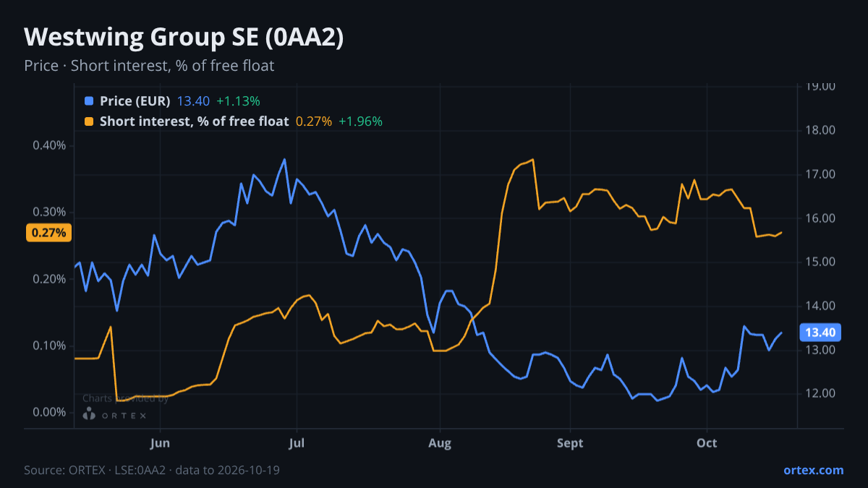Image resolution: width=868 pixels, height=488 pixels.
Task: Click the 0.30% left axis label
Action: click(49, 212)
